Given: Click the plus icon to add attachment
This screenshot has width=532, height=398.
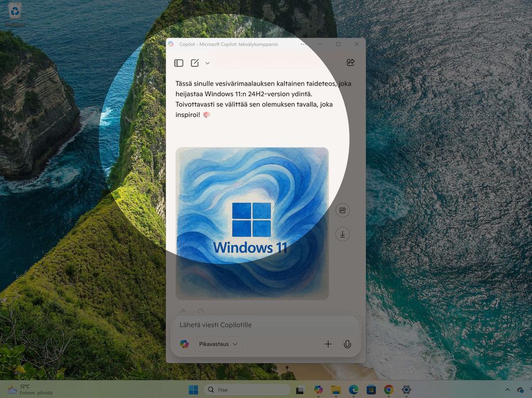Looking at the screenshot, I should (x=328, y=344).
